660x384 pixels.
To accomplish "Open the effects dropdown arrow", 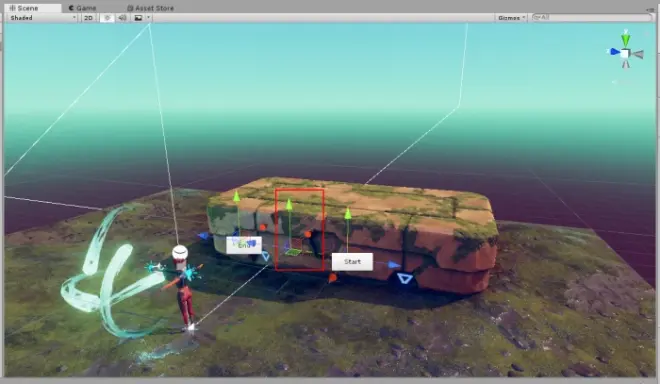I will (x=149, y=18).
